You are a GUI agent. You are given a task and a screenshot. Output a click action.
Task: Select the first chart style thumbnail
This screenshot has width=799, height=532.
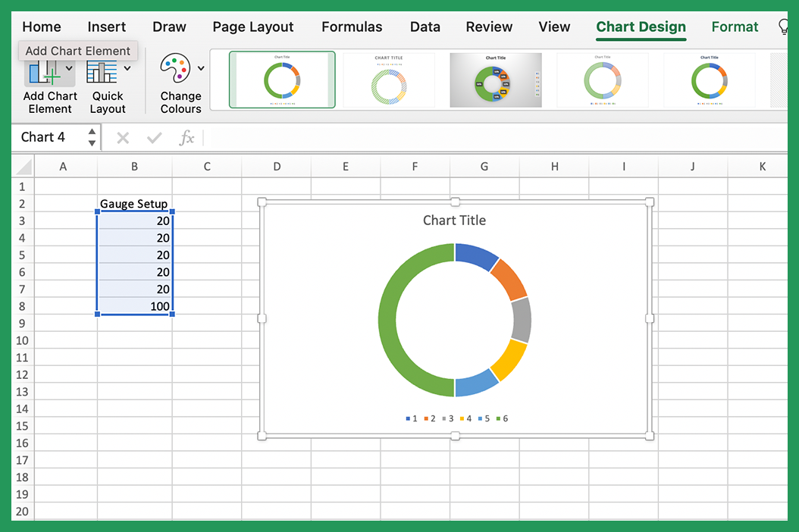point(282,79)
